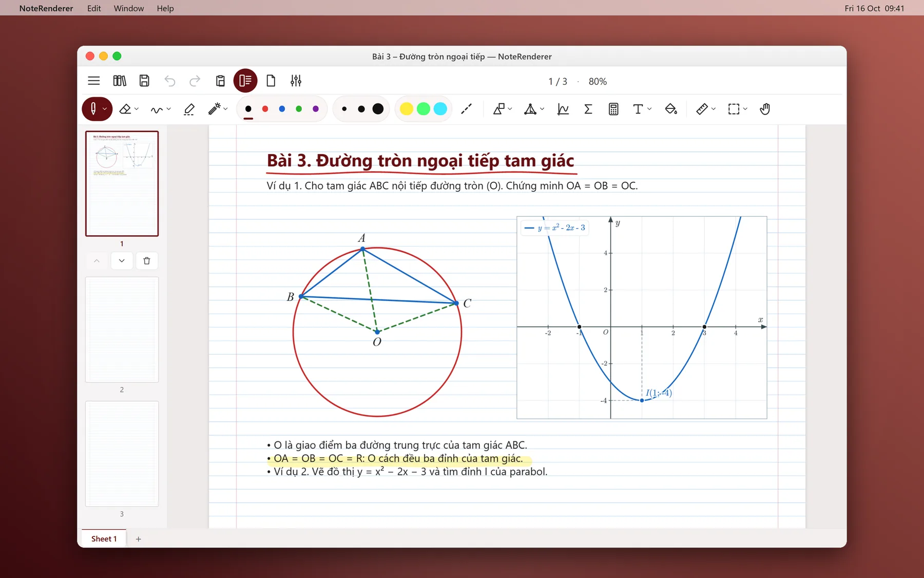Delete the current page with trash button
The width and height of the screenshot is (924, 578).
(x=147, y=260)
